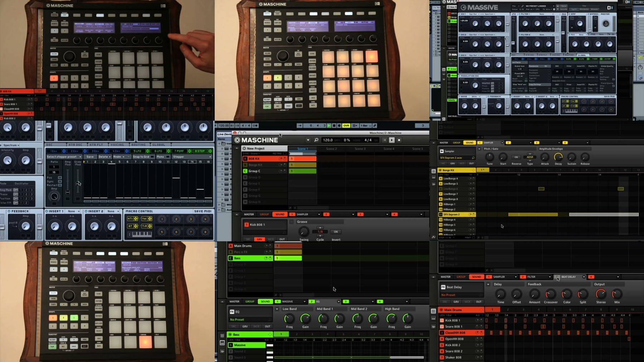Select the gold note block on SFX Eeprom 2 row

pos(533,214)
